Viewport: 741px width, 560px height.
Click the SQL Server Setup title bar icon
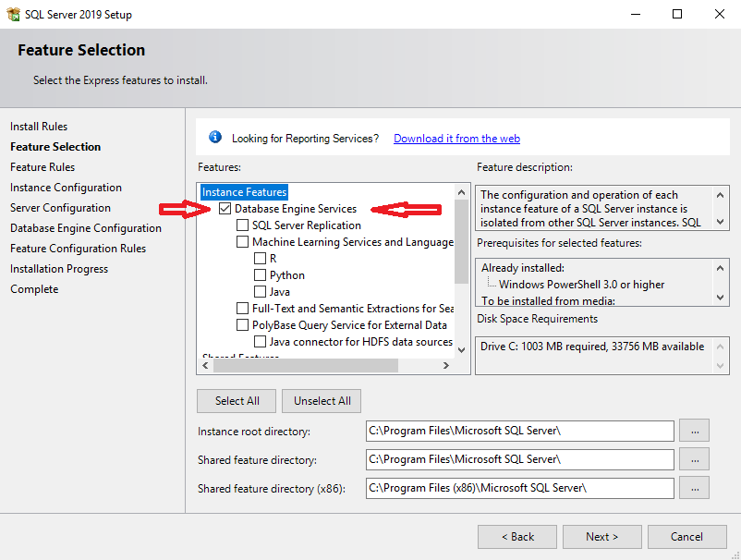[x=13, y=14]
